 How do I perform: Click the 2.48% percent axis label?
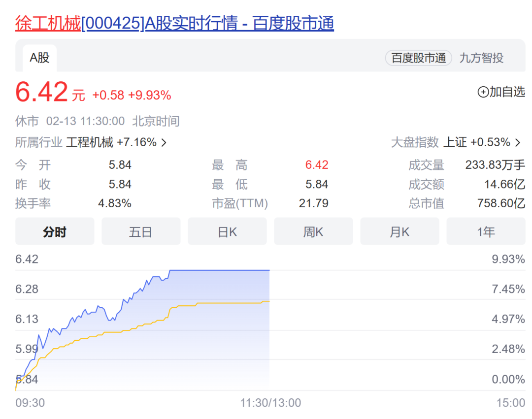(508, 349)
